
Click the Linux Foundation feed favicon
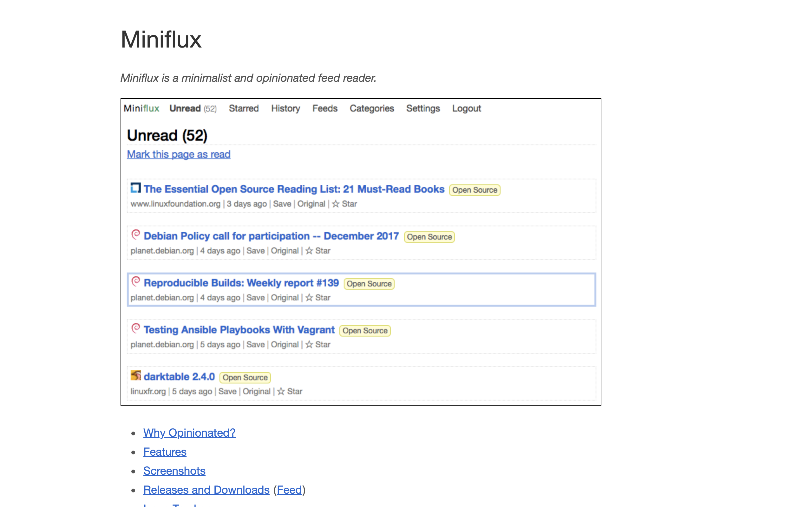135,188
